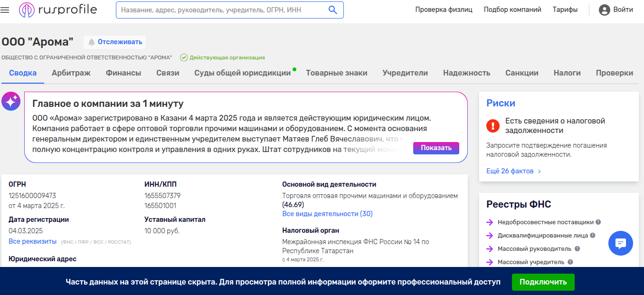Image resolution: width=644 pixels, height=295 pixels.
Task: Click Массовый учредитель registry link
Action: (531, 262)
